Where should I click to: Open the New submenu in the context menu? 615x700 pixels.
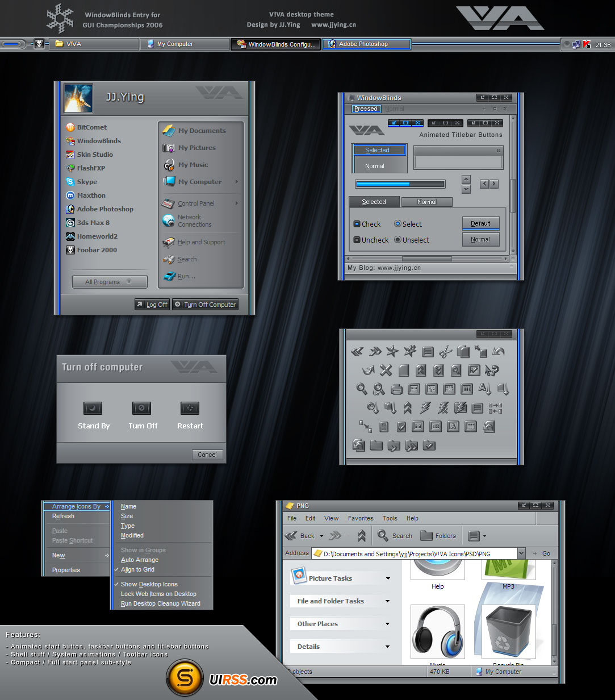[x=77, y=555]
